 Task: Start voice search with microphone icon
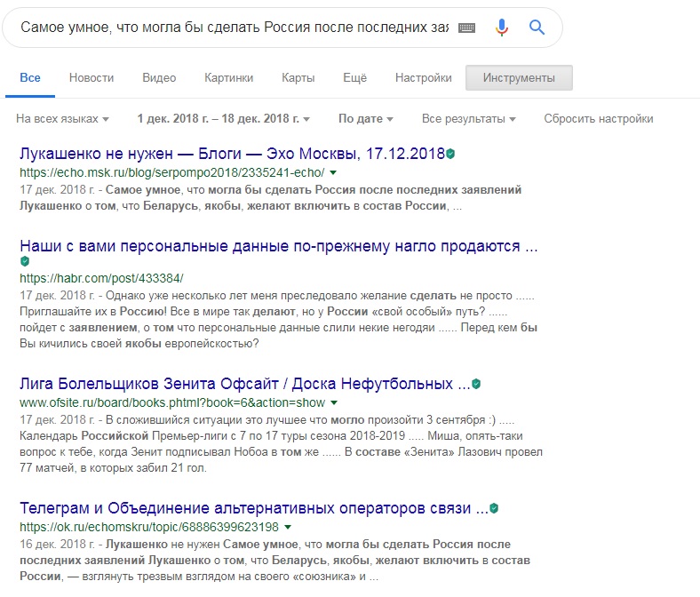(x=502, y=28)
